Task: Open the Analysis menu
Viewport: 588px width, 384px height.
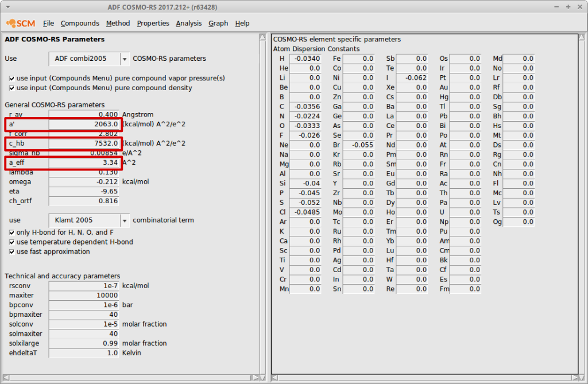Action: [190, 23]
